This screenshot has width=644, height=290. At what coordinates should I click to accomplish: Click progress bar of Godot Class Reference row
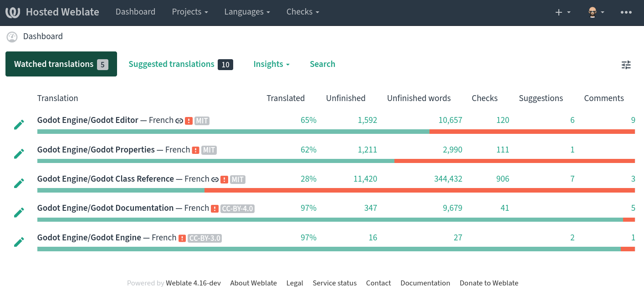tap(336, 190)
